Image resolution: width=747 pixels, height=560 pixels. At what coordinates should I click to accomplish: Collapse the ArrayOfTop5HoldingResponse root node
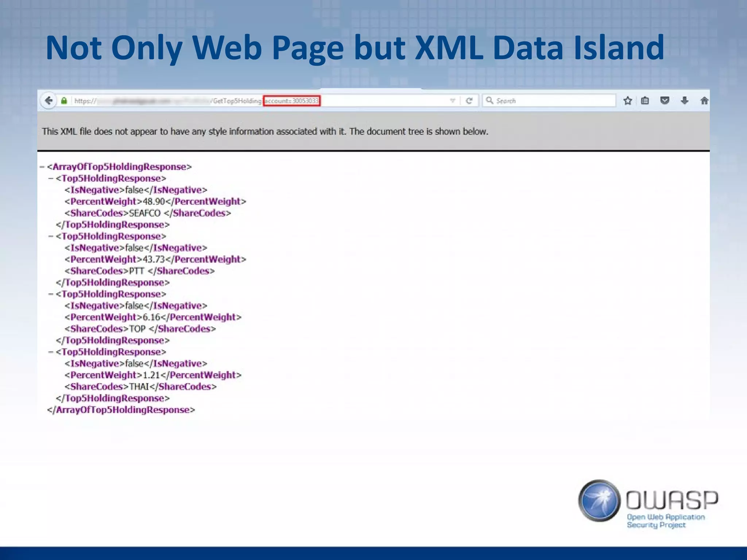click(x=42, y=167)
